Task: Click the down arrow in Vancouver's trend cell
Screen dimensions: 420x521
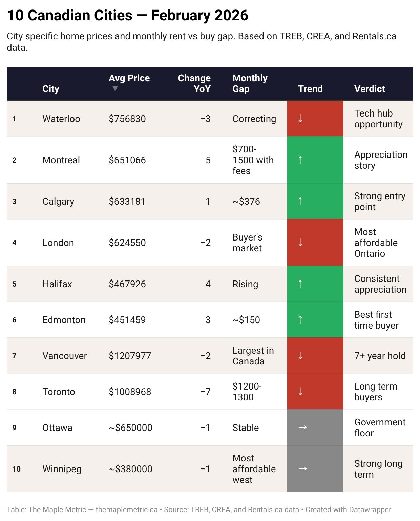Action: (300, 355)
